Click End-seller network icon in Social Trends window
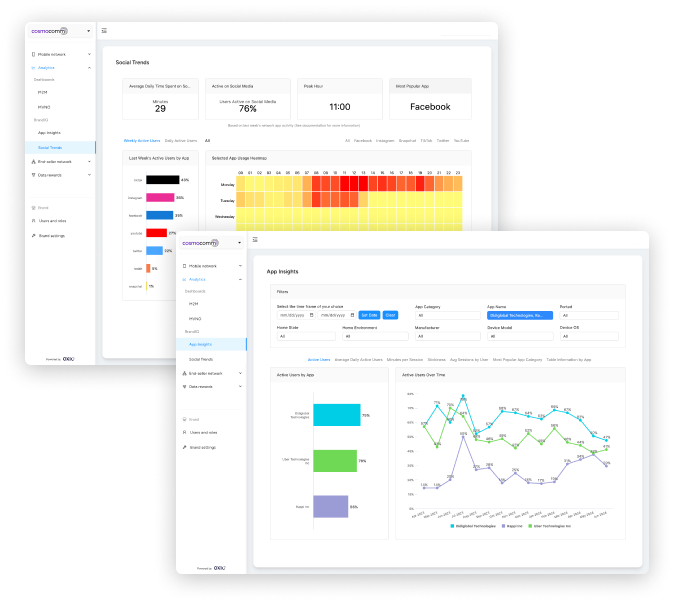 coord(34,162)
